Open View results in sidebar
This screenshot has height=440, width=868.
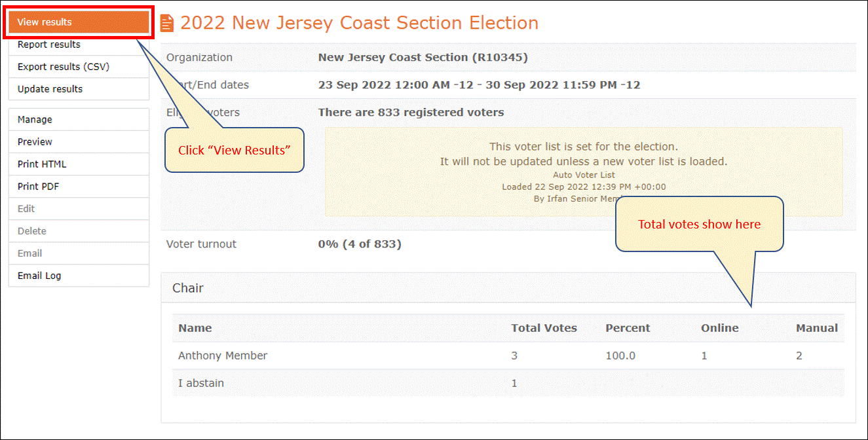(79, 22)
